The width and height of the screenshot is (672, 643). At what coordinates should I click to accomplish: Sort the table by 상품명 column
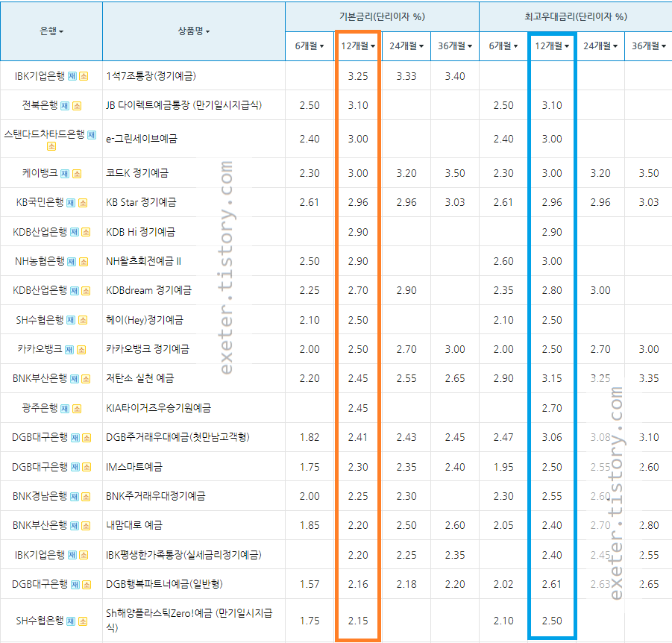pyautogui.click(x=194, y=31)
